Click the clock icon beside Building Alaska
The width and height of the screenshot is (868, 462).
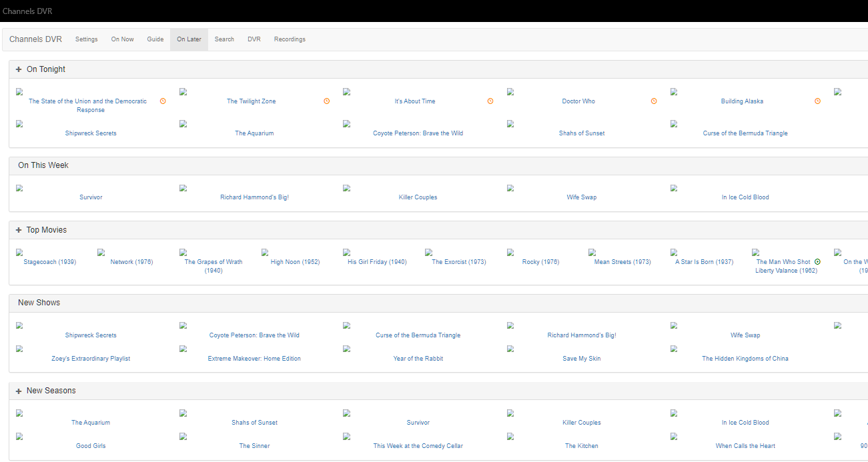(x=817, y=101)
